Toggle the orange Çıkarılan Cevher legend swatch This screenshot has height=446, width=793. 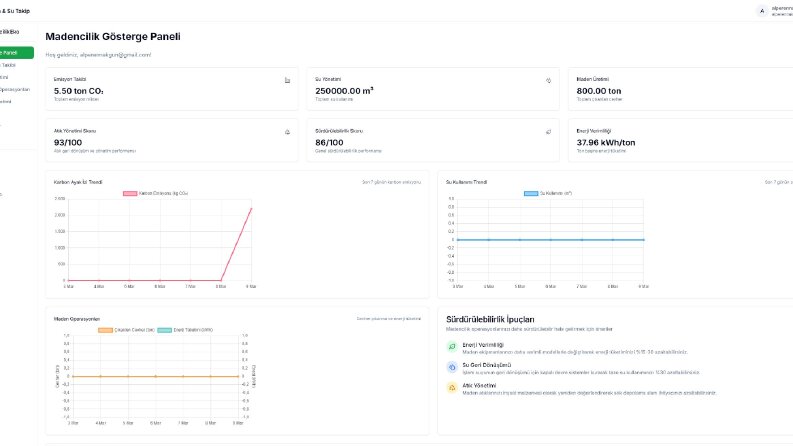point(105,330)
